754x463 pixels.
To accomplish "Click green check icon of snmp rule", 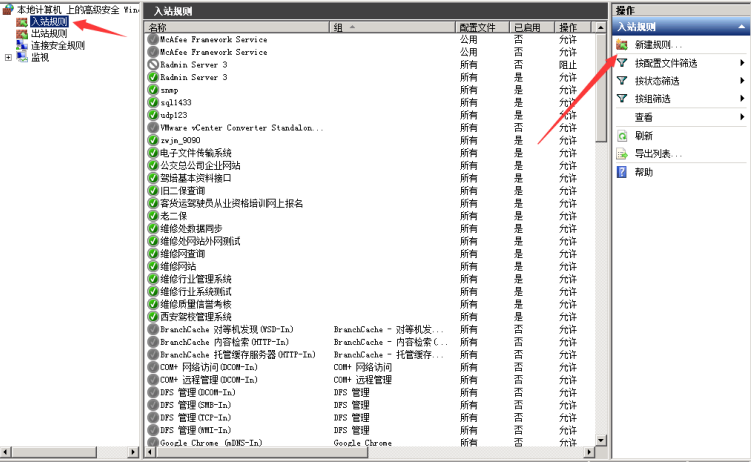I will click(153, 90).
